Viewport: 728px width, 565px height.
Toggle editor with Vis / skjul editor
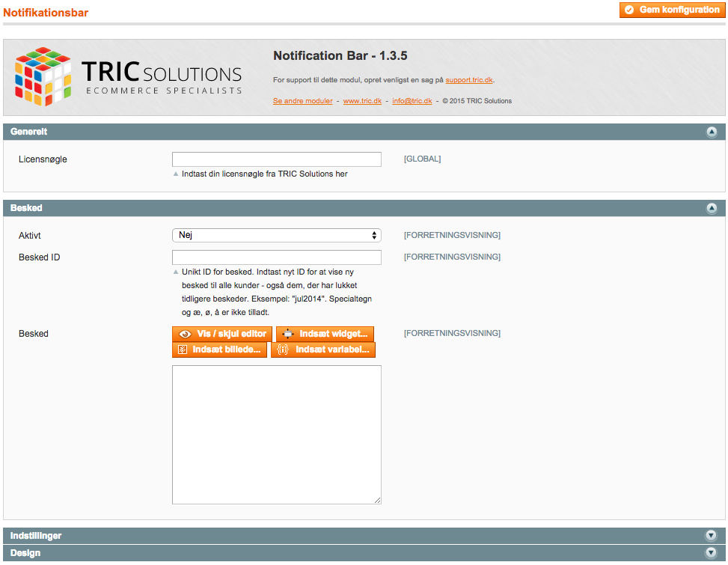tap(222, 334)
